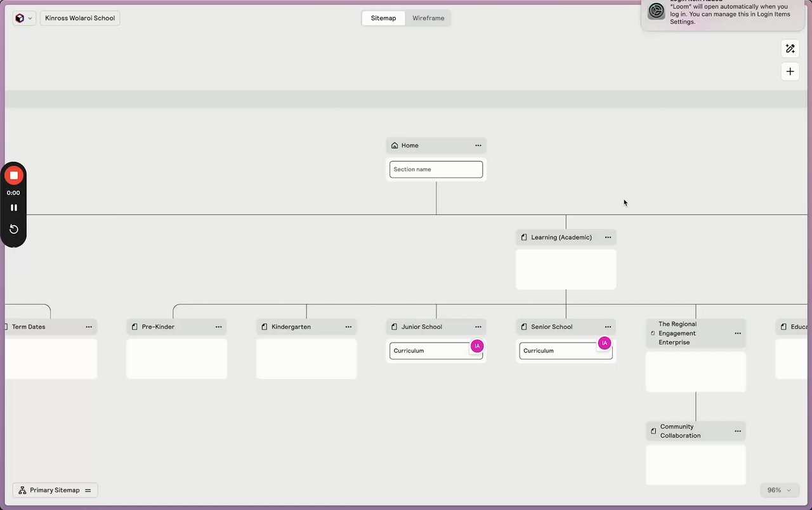812x510 pixels.
Task: Click the Home page house icon
Action: tap(395, 145)
